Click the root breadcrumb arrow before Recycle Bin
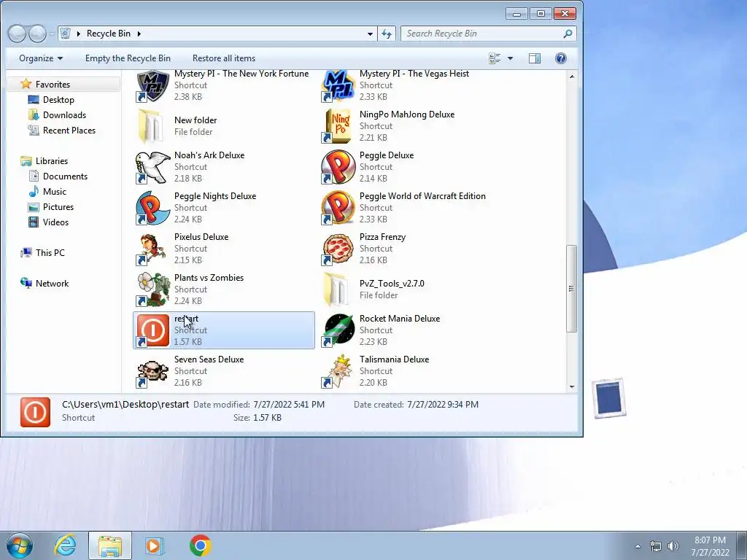Viewport: 747px width, 560px height. (x=79, y=34)
